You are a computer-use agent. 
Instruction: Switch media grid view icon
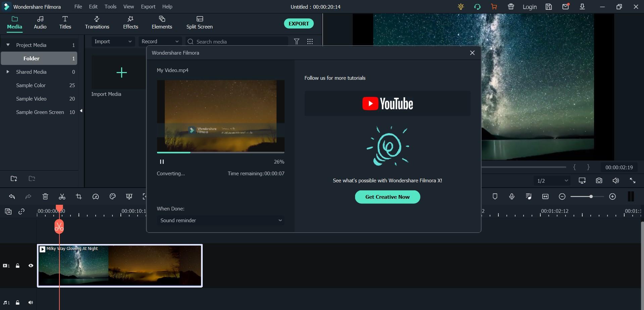click(310, 42)
